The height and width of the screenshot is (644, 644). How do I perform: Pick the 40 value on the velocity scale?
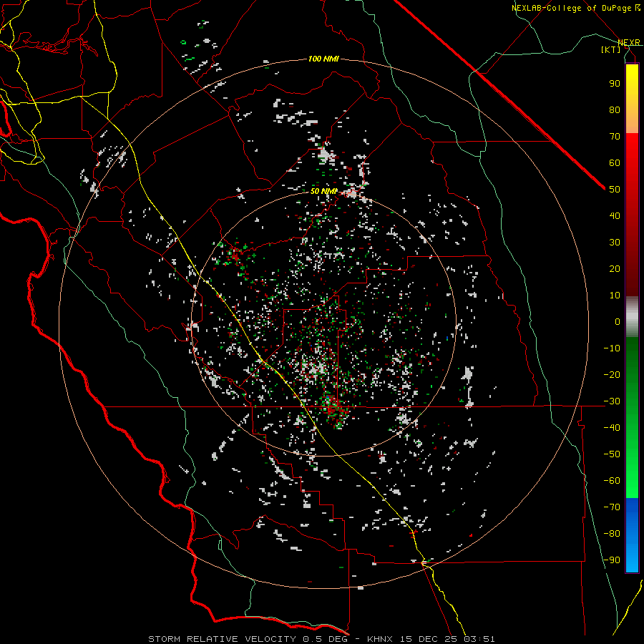click(615, 216)
